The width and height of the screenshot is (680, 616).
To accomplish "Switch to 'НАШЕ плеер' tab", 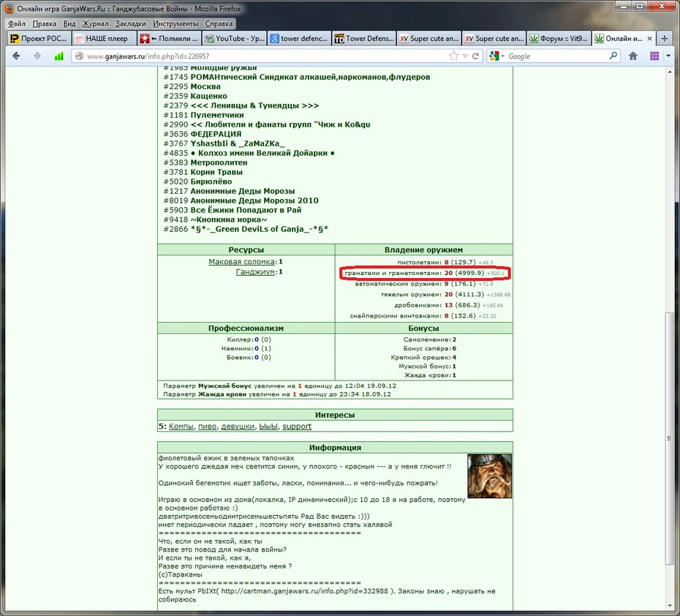I will (104, 39).
